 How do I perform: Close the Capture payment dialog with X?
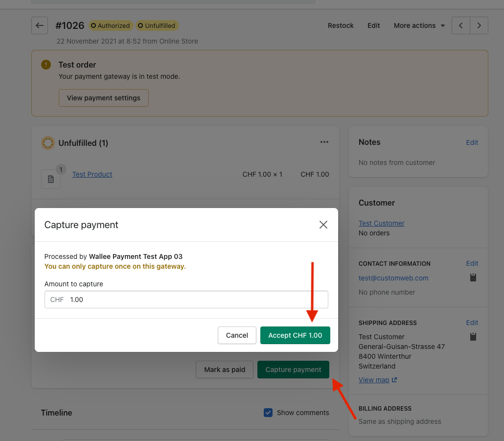[x=323, y=225]
